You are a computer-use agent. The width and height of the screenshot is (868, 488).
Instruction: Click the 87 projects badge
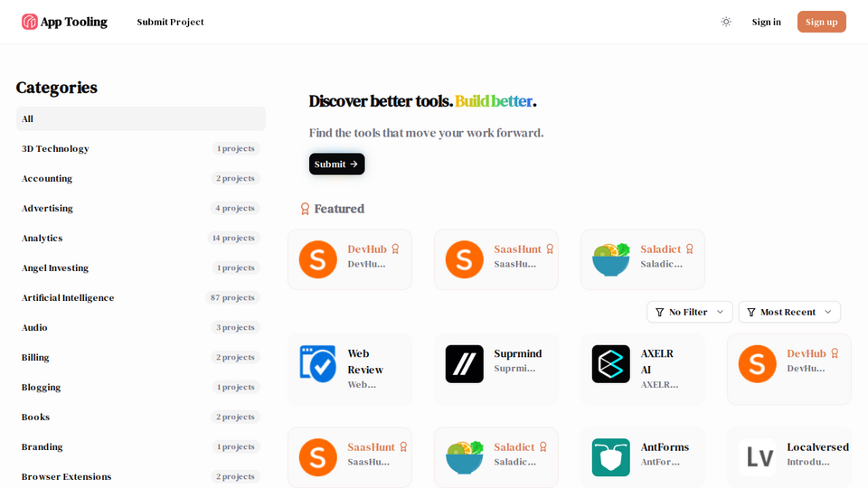click(x=232, y=297)
